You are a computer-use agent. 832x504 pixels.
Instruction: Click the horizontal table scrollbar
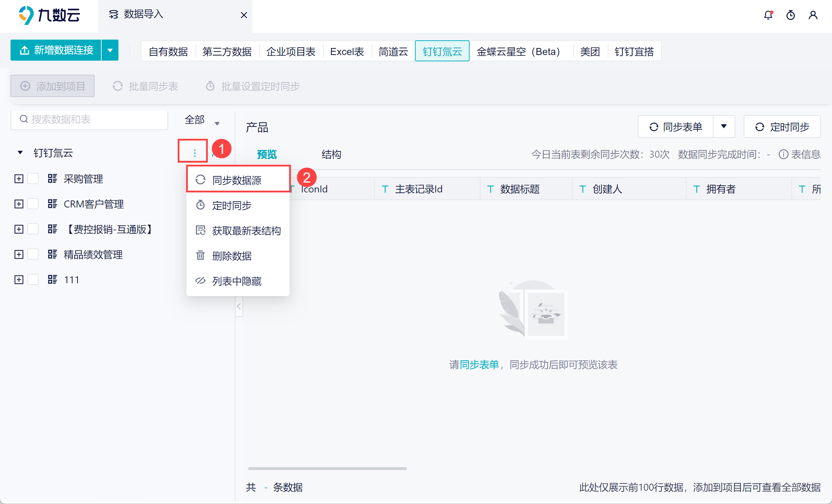pos(327,468)
